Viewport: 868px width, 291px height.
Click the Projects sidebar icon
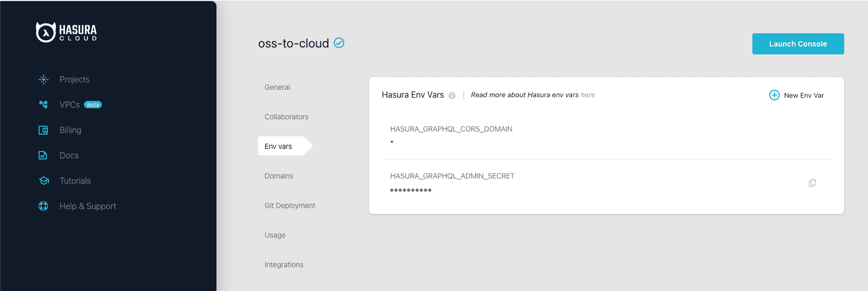coord(43,79)
